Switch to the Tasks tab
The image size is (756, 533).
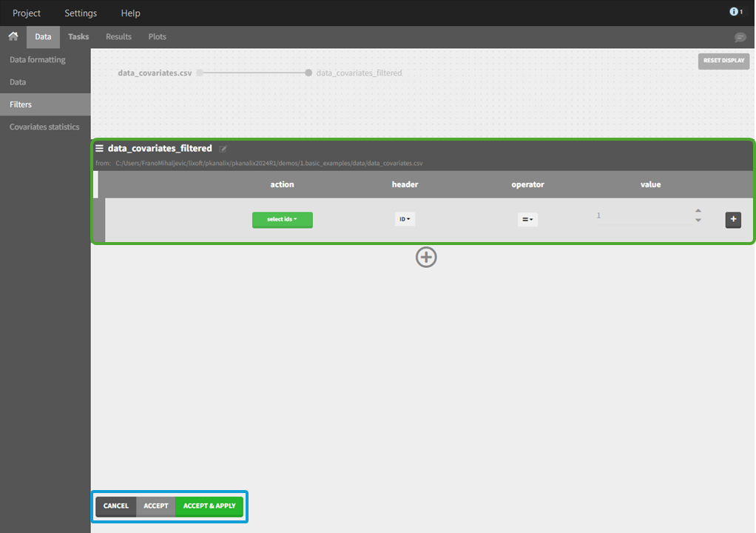point(78,36)
